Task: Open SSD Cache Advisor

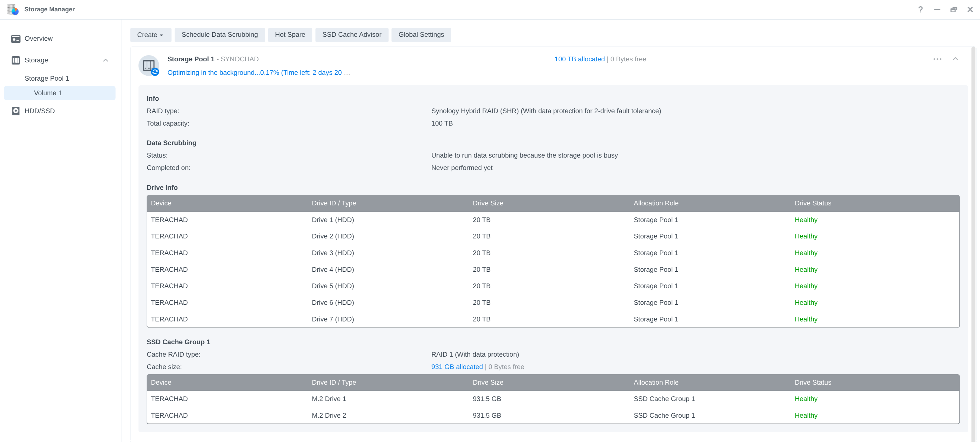Action: (x=351, y=35)
